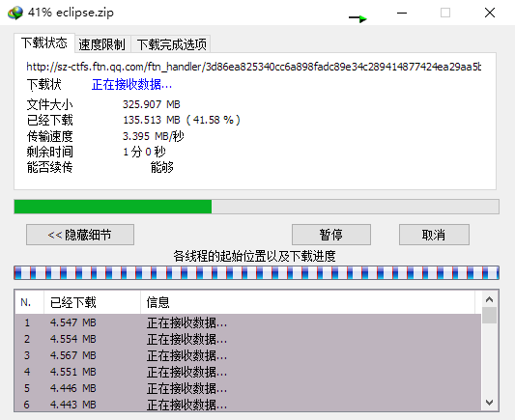
Task: Select thread row 5 with 4.446 MB
Action: click(248, 388)
